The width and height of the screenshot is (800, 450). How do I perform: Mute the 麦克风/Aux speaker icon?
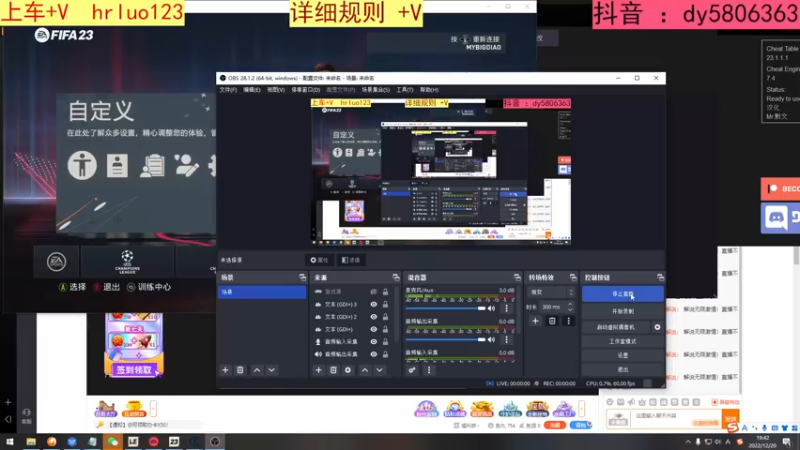tap(491, 308)
